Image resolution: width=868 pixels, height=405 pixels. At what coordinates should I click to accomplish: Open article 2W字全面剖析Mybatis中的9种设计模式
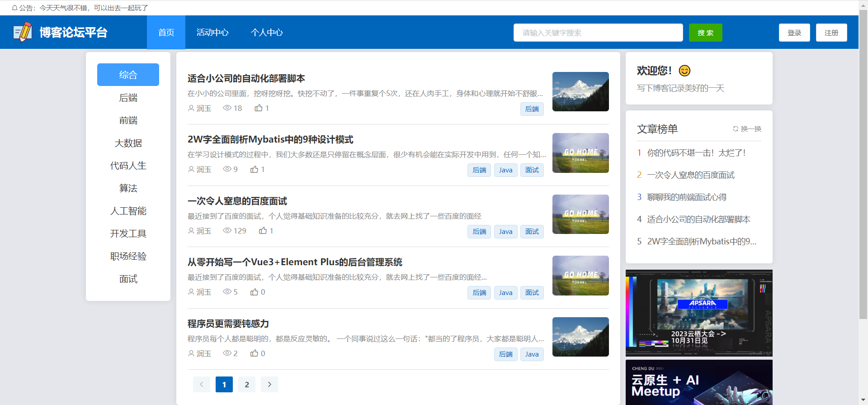pos(270,139)
